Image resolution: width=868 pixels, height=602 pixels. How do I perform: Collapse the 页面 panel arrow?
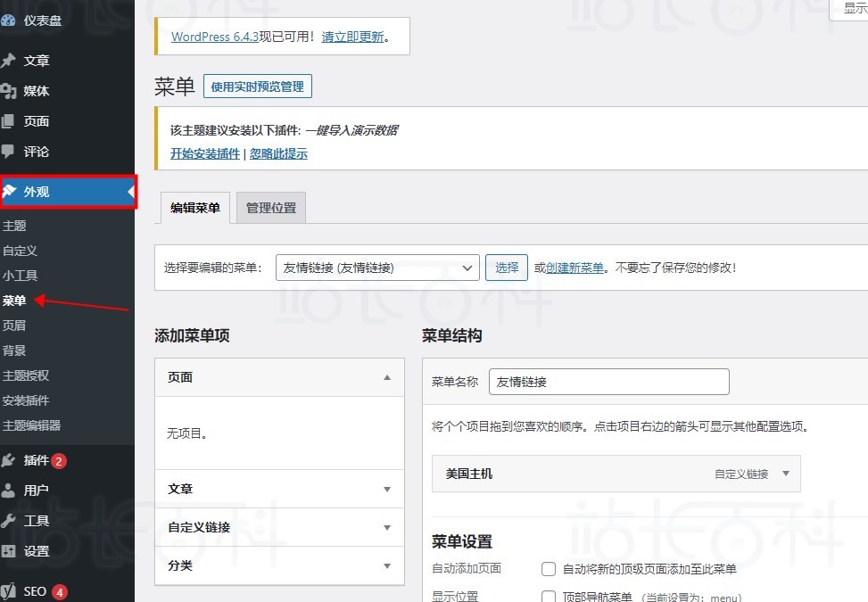(387, 377)
